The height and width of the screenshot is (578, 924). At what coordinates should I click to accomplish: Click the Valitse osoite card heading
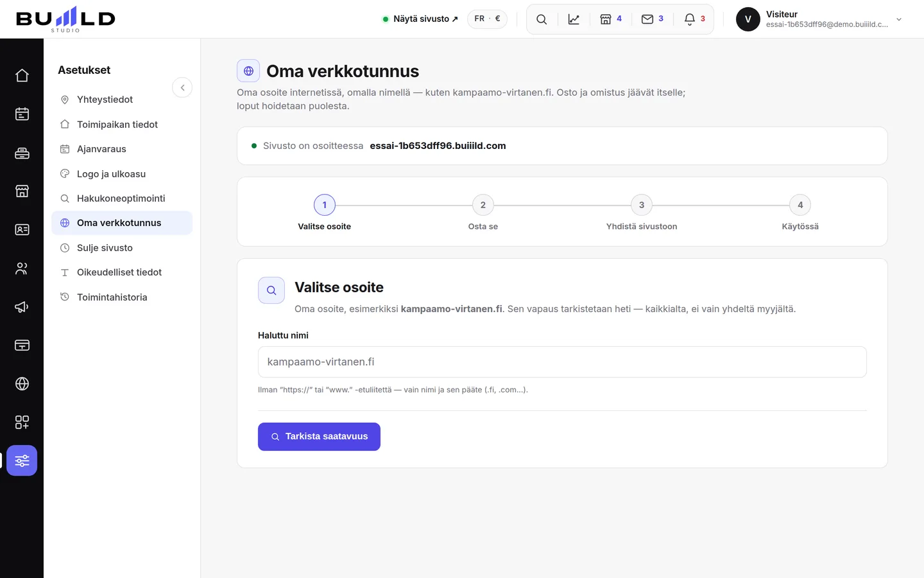tap(339, 287)
